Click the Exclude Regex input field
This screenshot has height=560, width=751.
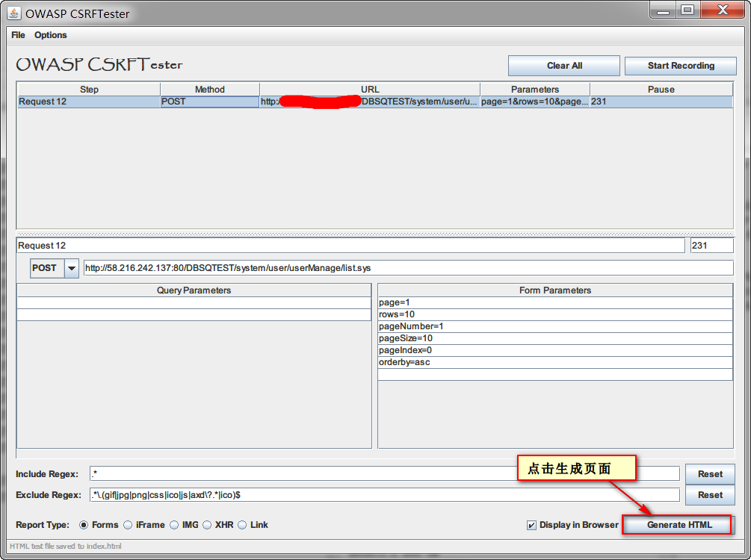(x=385, y=495)
